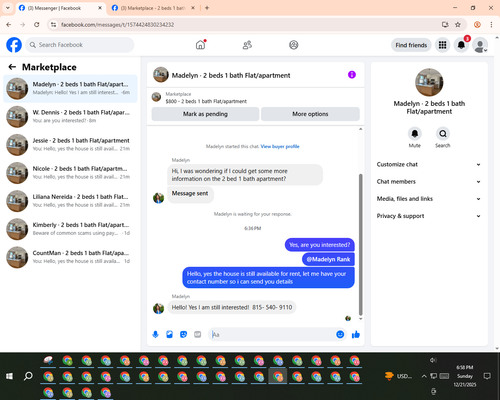Open the Liliana Nereida conversation

pos(70,201)
